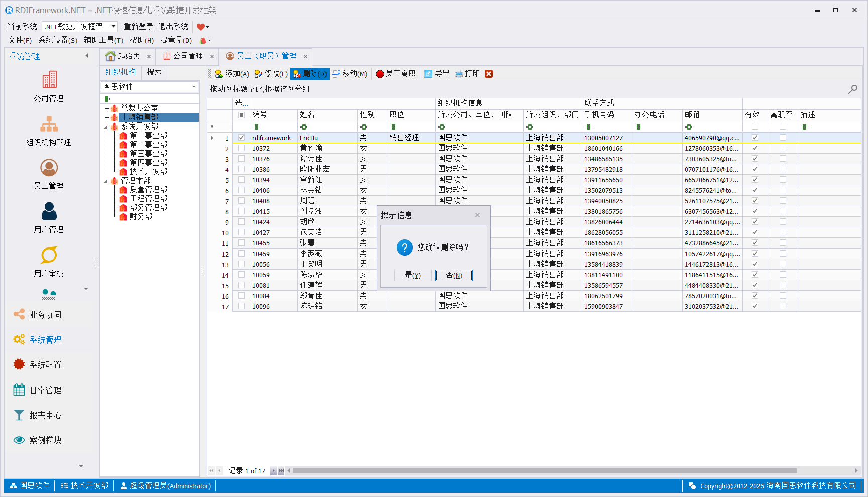This screenshot has width=868, height=497.
Task: Click the 添加(A) toolbar button
Action: [232, 74]
